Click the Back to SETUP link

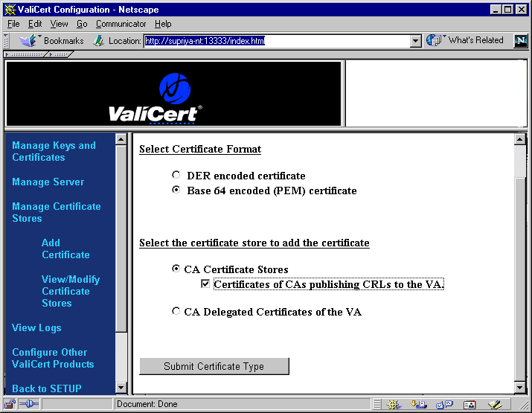pos(47,388)
